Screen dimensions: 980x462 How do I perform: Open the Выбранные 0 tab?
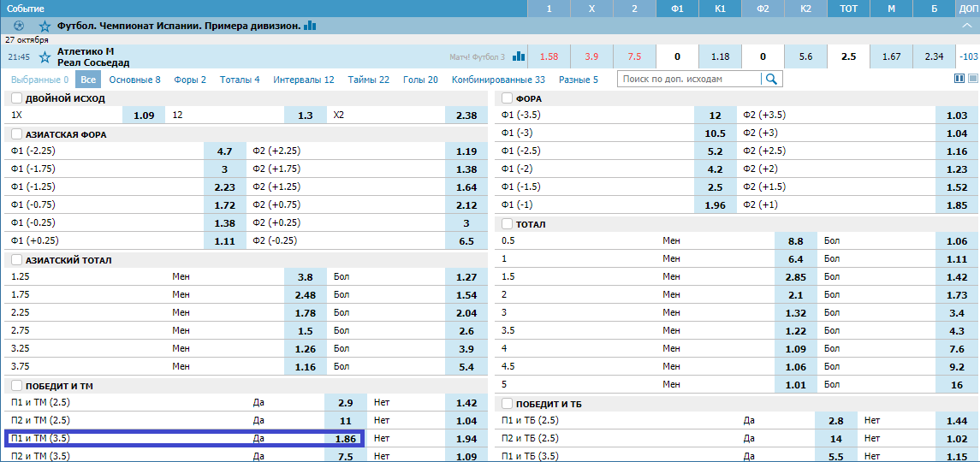(40, 80)
